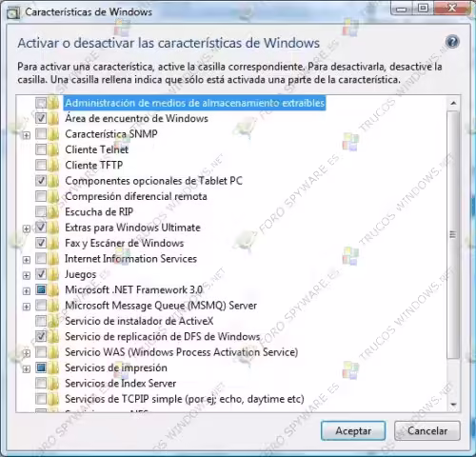The width and height of the screenshot is (476, 457).
Task: Check the Escucha de RIP box
Action: click(41, 211)
